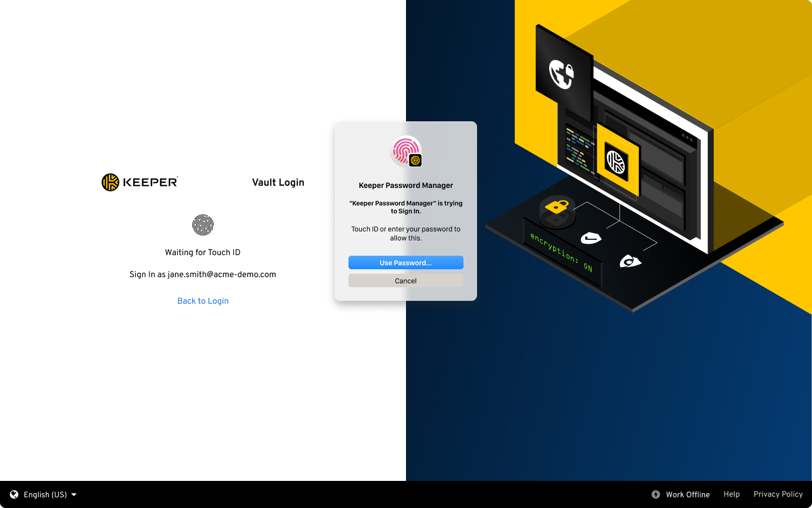Click the yellow Keeper logo tile in the illustration
Screen dimensions: 812x508
pos(616,161)
